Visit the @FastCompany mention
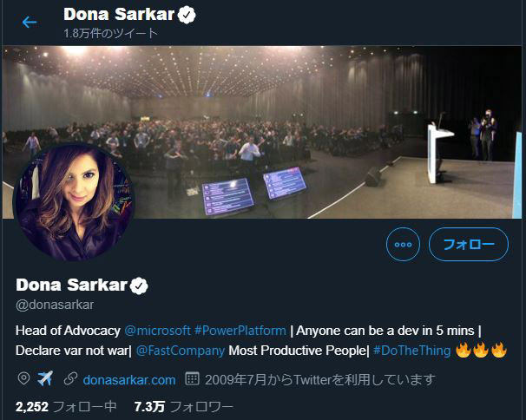This screenshot has width=526, height=420. [181, 351]
